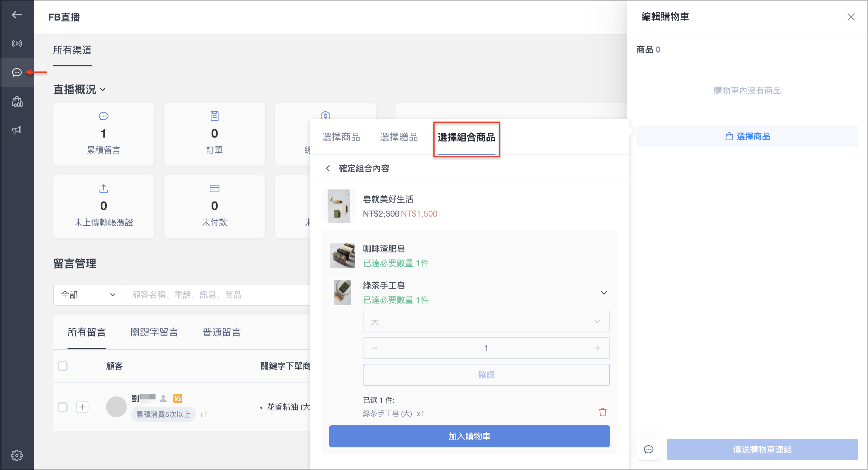The image size is (868, 470).
Task: Click the 花香精油 keyword order item
Action: tap(288, 407)
